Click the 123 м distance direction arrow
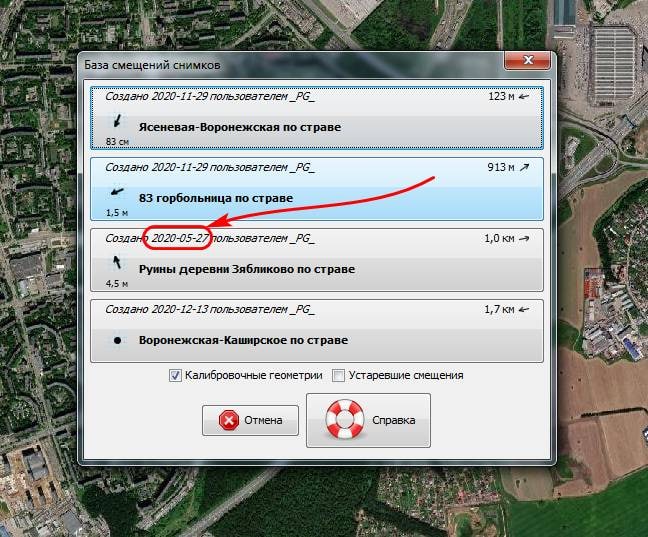The image size is (648, 537). click(524, 97)
